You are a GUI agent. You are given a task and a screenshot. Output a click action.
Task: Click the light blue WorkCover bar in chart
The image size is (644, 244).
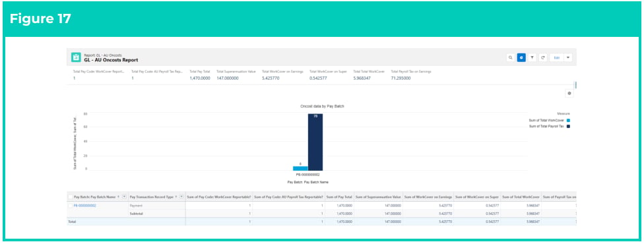click(300, 168)
